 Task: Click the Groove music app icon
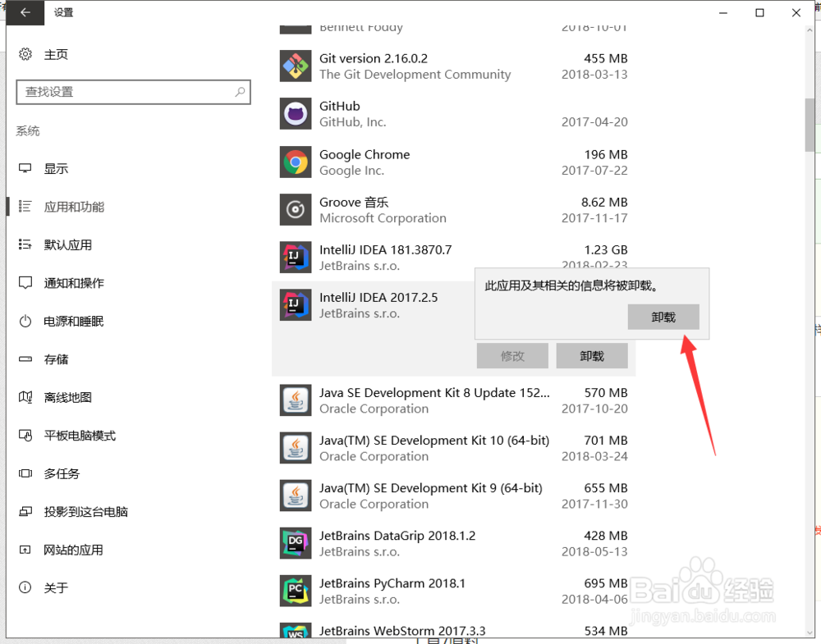click(x=296, y=210)
